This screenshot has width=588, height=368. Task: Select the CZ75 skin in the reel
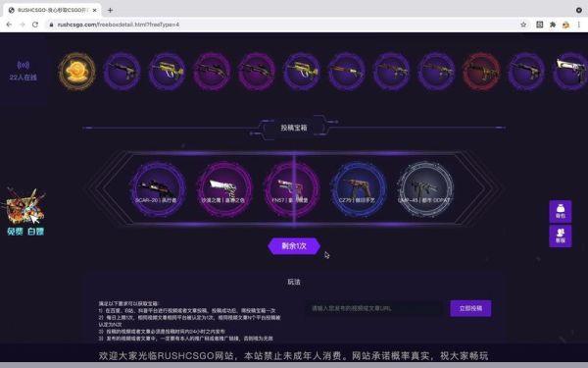click(359, 188)
